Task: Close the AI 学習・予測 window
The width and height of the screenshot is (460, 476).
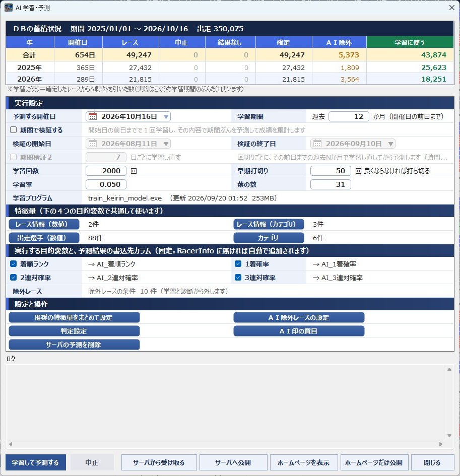Action: coord(452,8)
